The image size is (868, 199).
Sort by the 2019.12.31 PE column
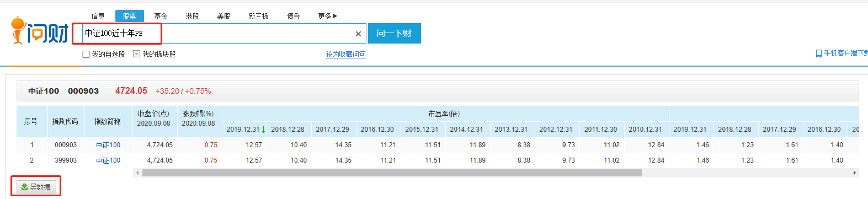pyautogui.click(x=245, y=130)
